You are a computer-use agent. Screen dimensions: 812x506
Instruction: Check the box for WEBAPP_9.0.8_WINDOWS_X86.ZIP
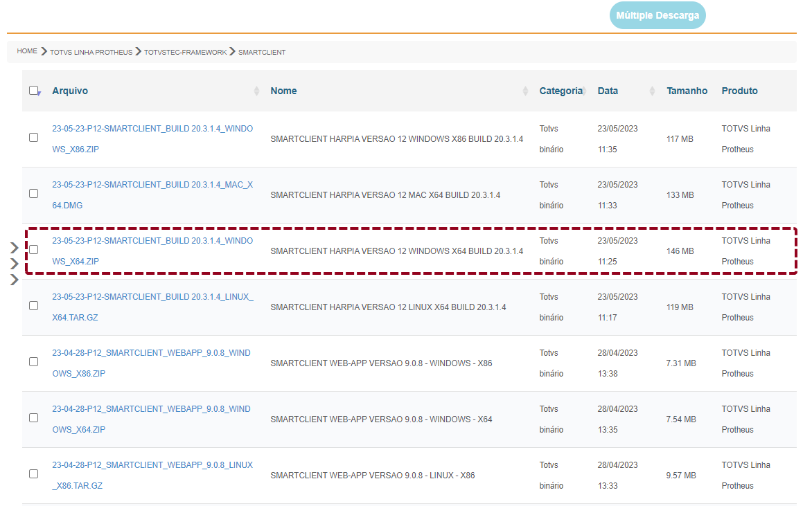34,361
